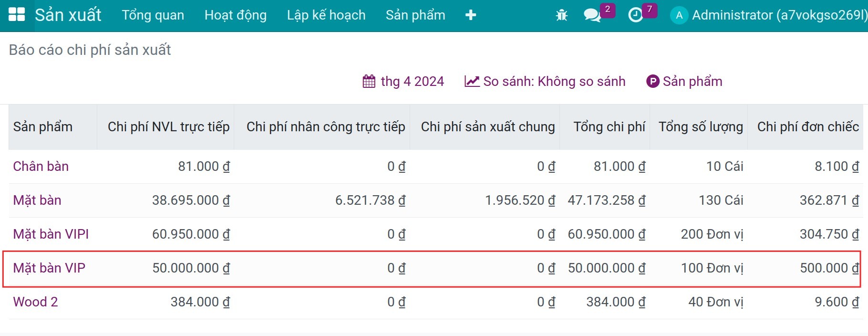
Task: Open the thg 4 2024 date filter
Action: pos(403,81)
